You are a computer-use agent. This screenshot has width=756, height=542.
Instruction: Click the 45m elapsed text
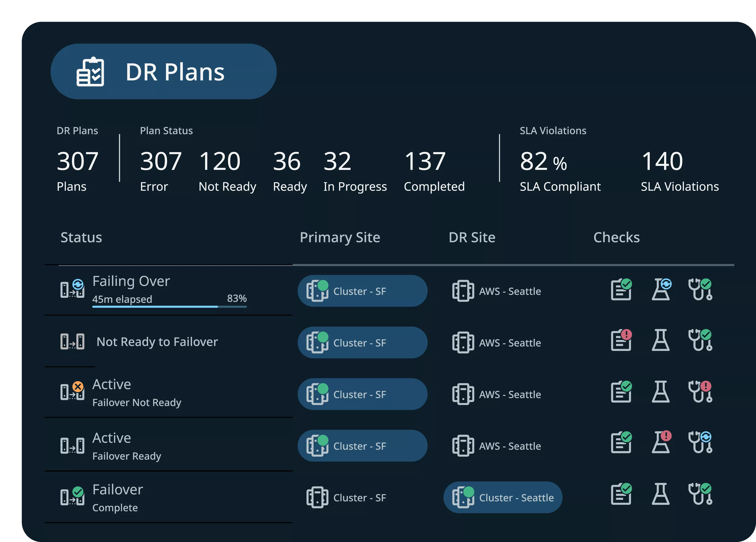(122, 299)
